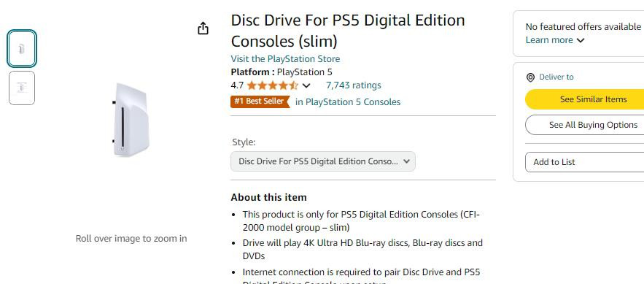This screenshot has width=644, height=284.
Task: Click the #1 Best Seller badge
Action: tap(260, 101)
